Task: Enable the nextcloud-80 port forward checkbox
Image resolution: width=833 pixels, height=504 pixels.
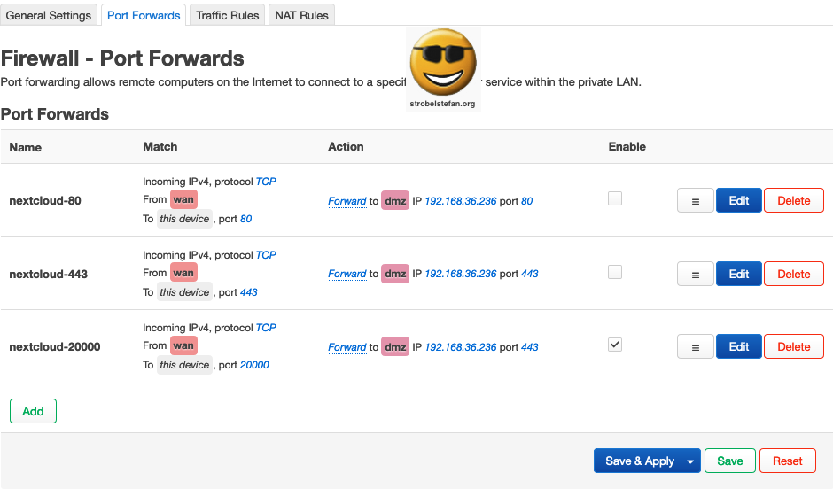Action: point(615,199)
